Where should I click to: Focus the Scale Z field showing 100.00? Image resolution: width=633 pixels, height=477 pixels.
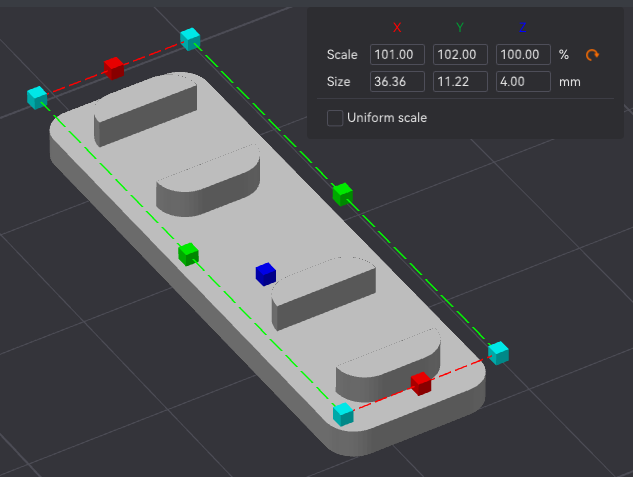[x=523, y=54]
